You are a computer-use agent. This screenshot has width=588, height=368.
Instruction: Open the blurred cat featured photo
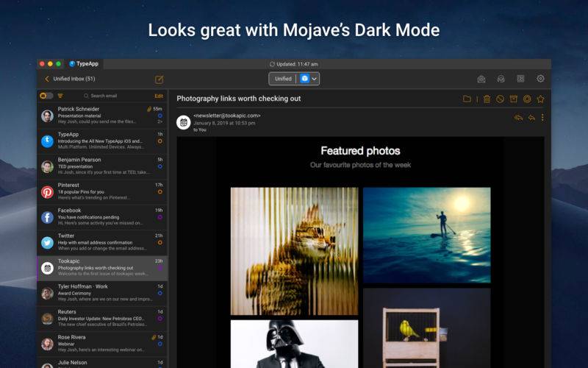(x=295, y=251)
